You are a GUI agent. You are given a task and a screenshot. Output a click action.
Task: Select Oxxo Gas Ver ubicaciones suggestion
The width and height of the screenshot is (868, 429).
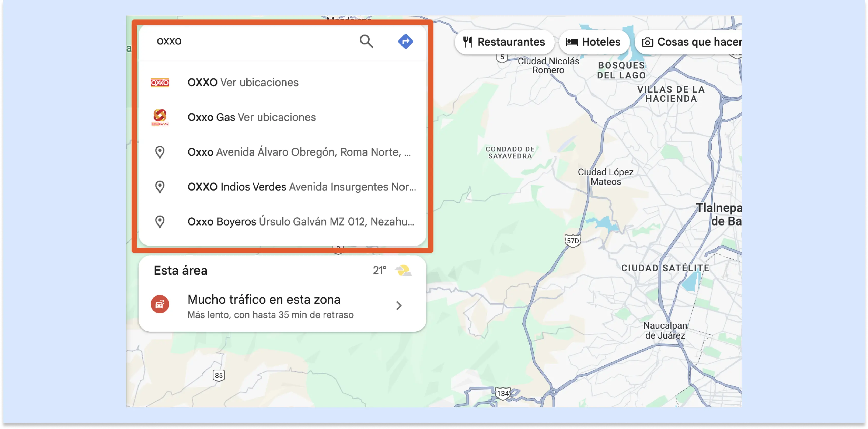282,117
